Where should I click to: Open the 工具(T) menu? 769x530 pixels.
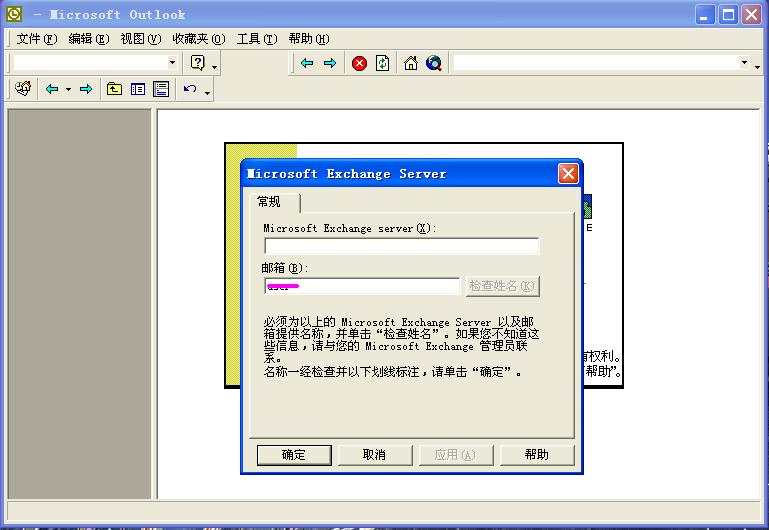(257, 39)
